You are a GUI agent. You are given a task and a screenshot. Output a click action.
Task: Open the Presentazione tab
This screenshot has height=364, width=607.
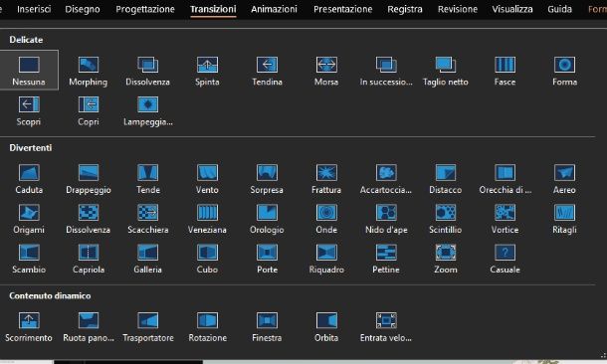point(343,9)
